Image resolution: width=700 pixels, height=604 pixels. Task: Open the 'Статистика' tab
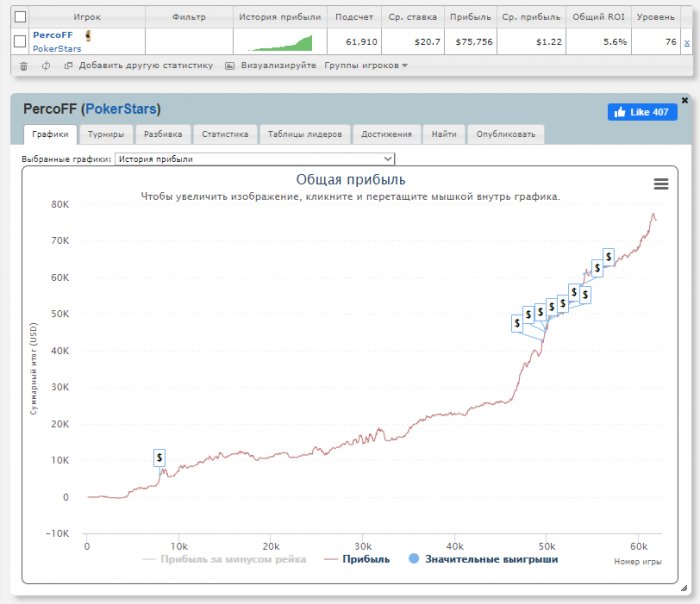(225, 134)
